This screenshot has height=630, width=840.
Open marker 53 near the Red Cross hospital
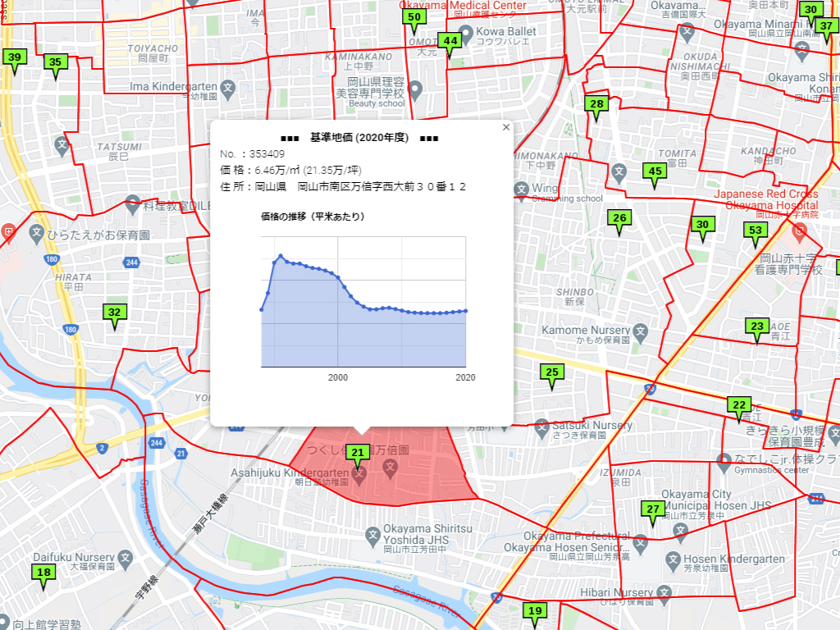click(x=756, y=231)
